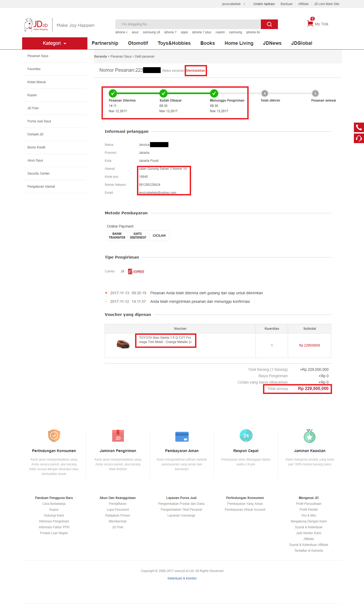The image size is (364, 604).
Task: Click Cara Berbelanja in footer
Action: [x=54, y=504]
